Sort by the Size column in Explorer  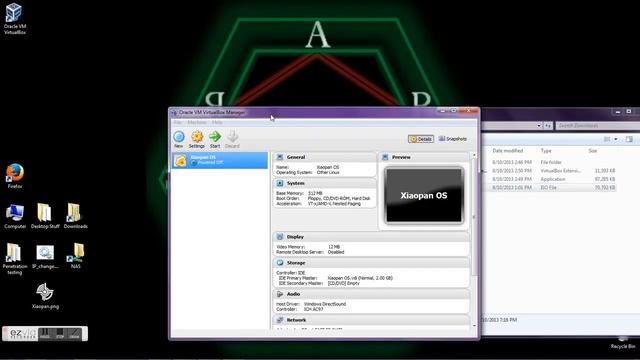pos(593,151)
